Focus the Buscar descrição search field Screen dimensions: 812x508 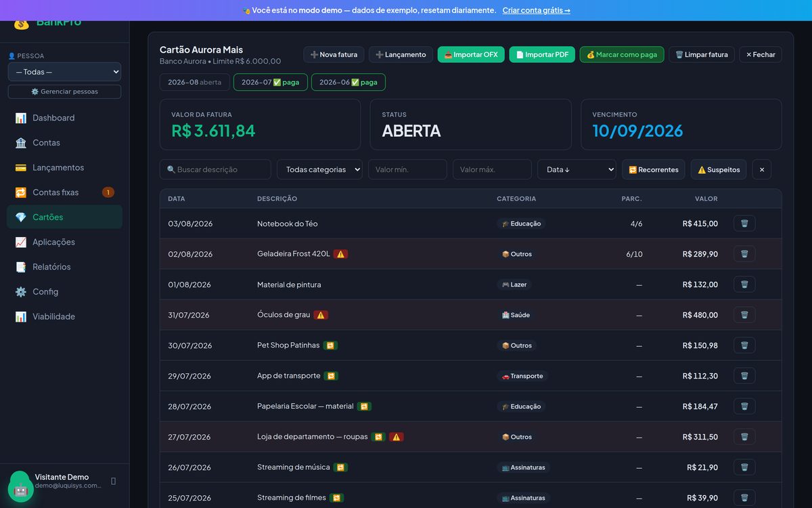pyautogui.click(x=215, y=169)
